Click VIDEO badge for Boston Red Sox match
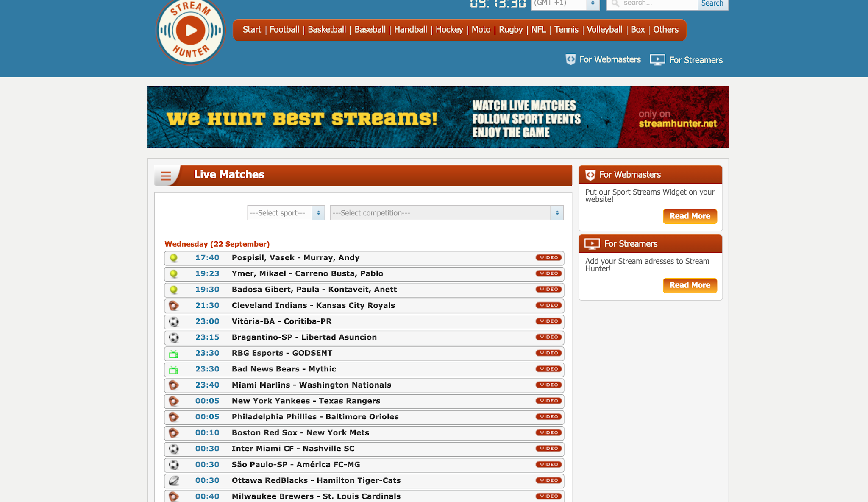The image size is (868, 502). click(549, 432)
